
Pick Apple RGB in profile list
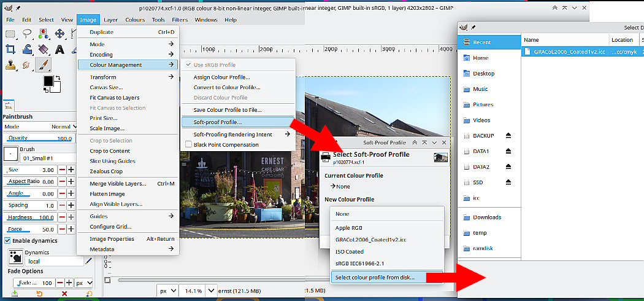pyautogui.click(x=387, y=228)
